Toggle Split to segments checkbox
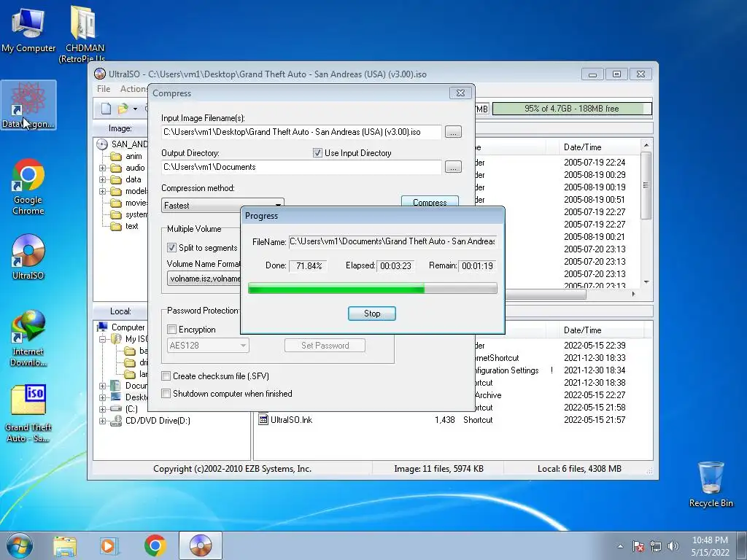747x560 pixels. (171, 248)
